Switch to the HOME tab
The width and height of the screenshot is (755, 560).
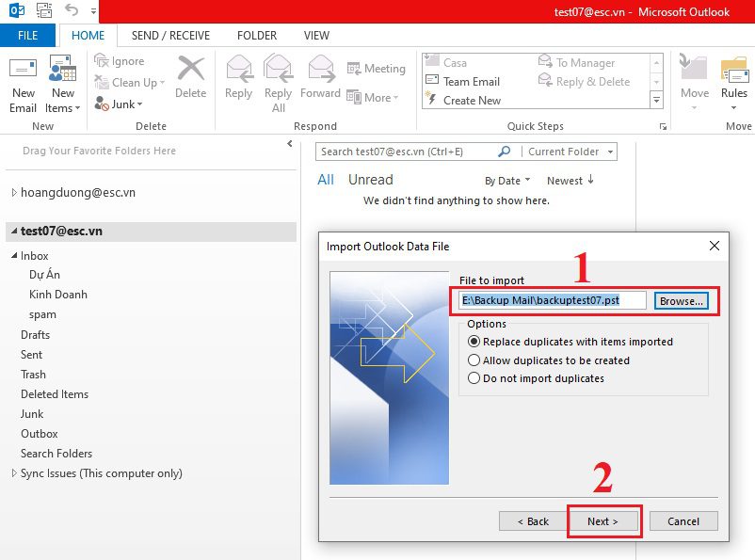88,36
